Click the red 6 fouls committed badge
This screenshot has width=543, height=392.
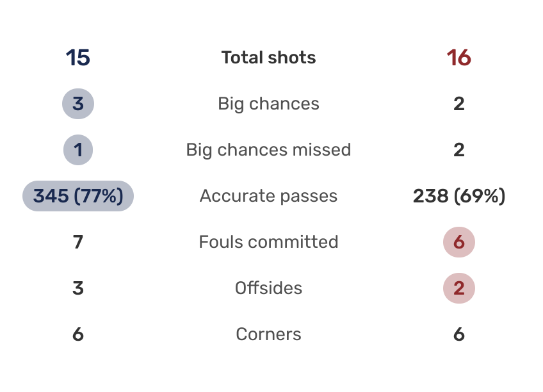[x=459, y=242]
